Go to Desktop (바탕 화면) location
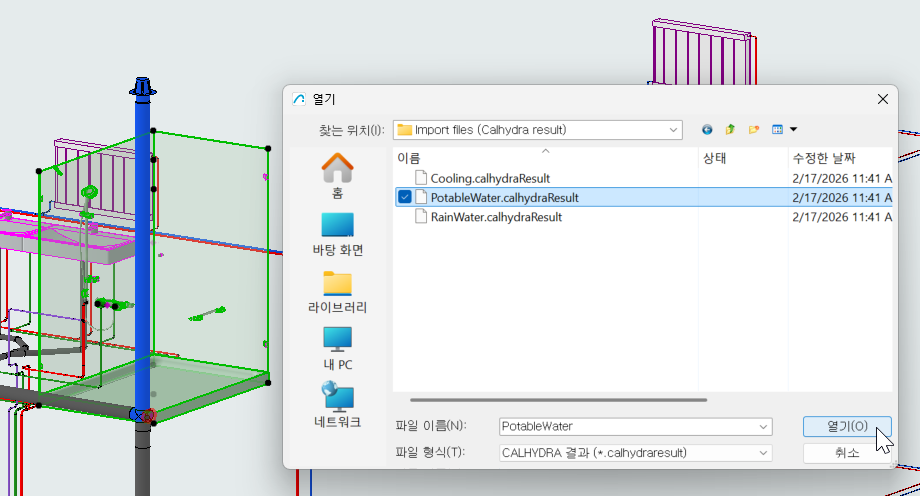Image resolution: width=920 pixels, height=496 pixels. click(x=337, y=234)
